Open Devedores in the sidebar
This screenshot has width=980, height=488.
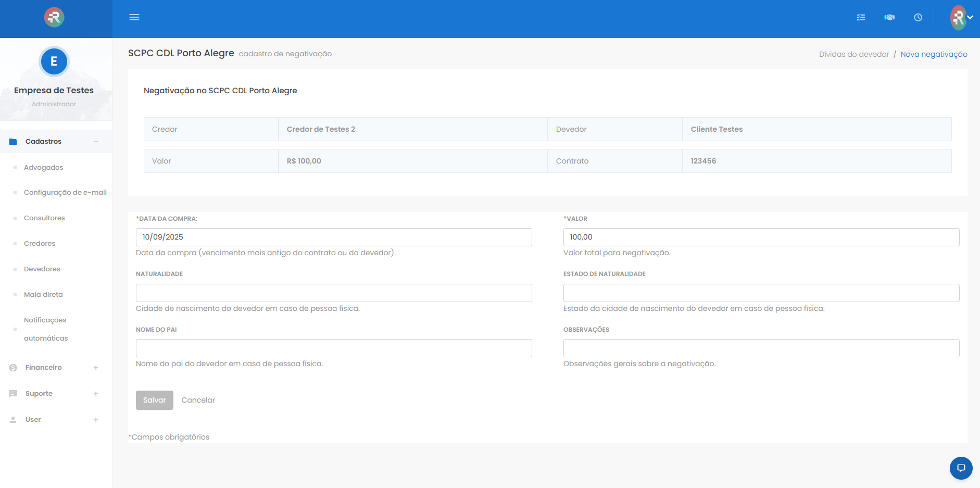pyautogui.click(x=42, y=269)
